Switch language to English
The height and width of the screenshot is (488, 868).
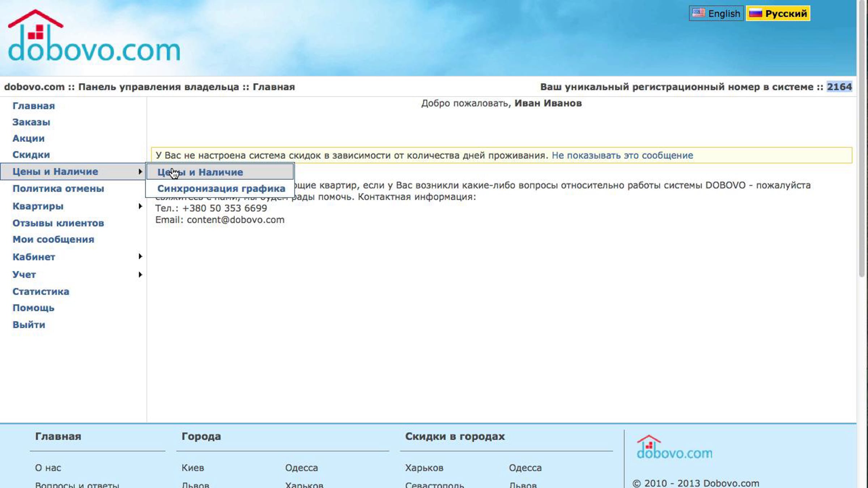pyautogui.click(x=716, y=13)
